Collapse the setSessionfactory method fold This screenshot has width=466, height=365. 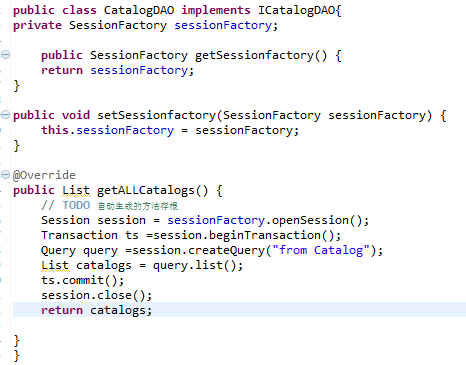6,114
